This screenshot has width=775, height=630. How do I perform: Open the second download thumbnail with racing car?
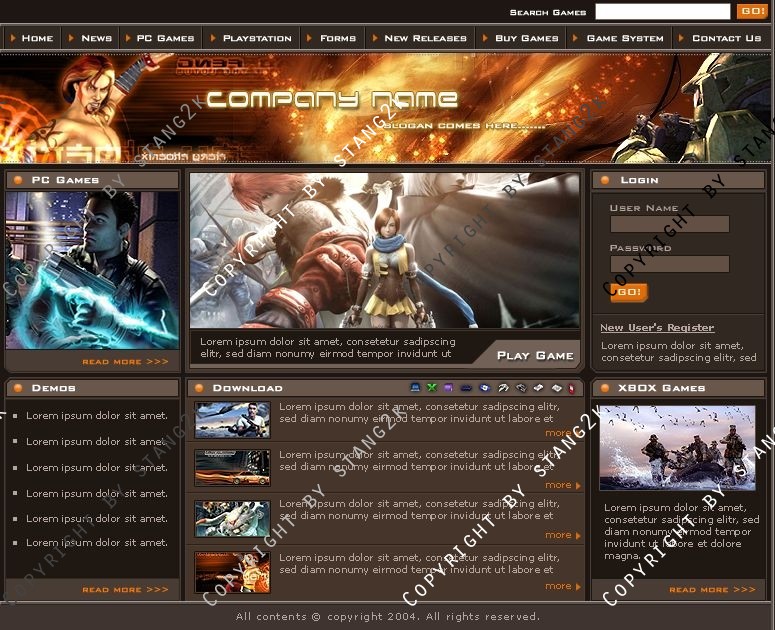click(232, 467)
